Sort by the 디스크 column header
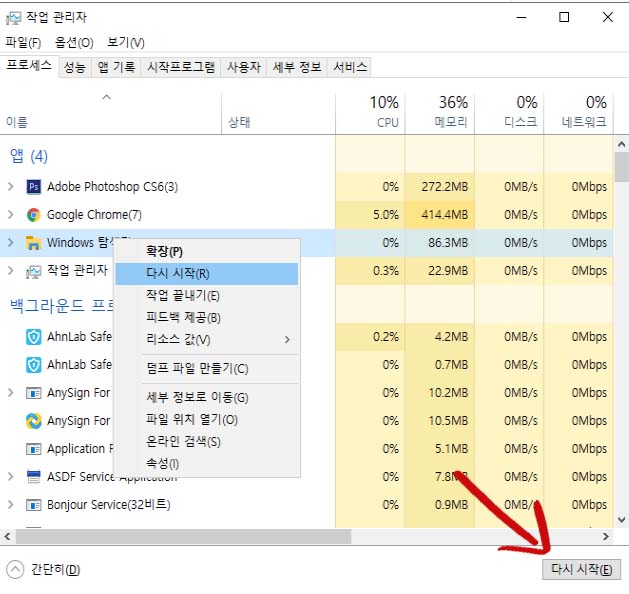 click(509, 113)
